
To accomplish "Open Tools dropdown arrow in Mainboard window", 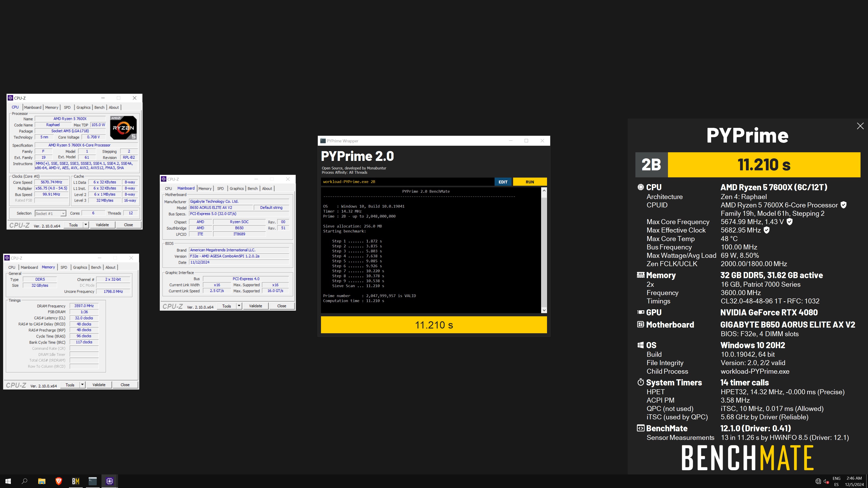I will (x=239, y=306).
